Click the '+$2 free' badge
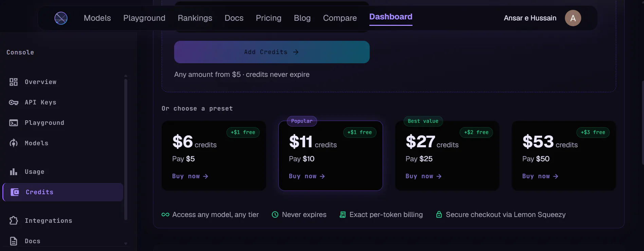644x251 pixels. coord(476,132)
